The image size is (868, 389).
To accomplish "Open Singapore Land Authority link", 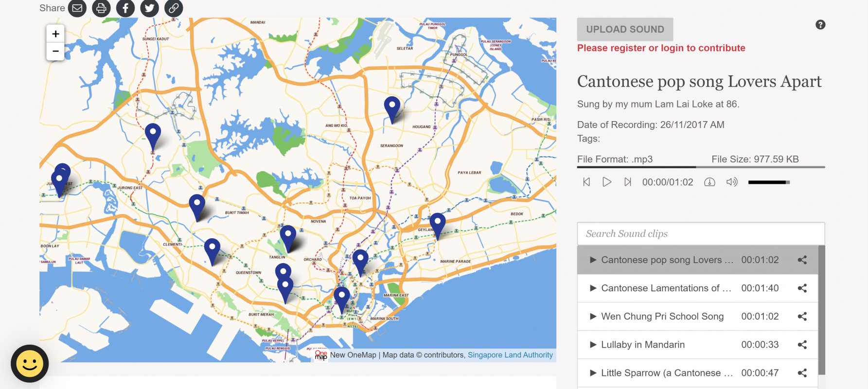I will click(510, 355).
